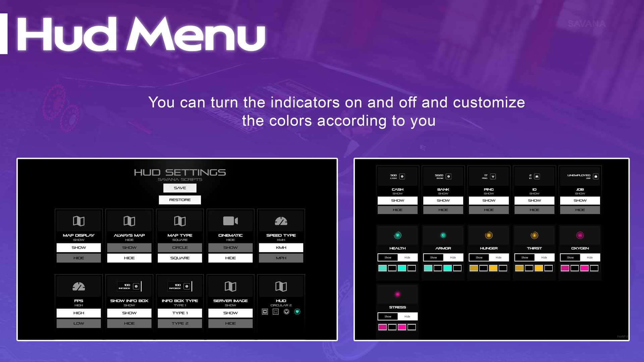Click the Oxygen lungs indicator icon
Image resolution: width=644 pixels, height=362 pixels.
click(580, 235)
